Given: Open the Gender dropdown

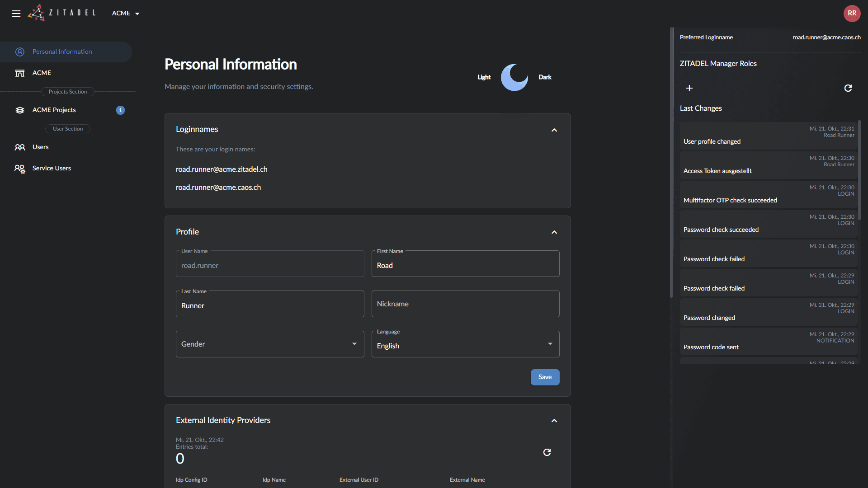Looking at the screenshot, I should pos(270,344).
